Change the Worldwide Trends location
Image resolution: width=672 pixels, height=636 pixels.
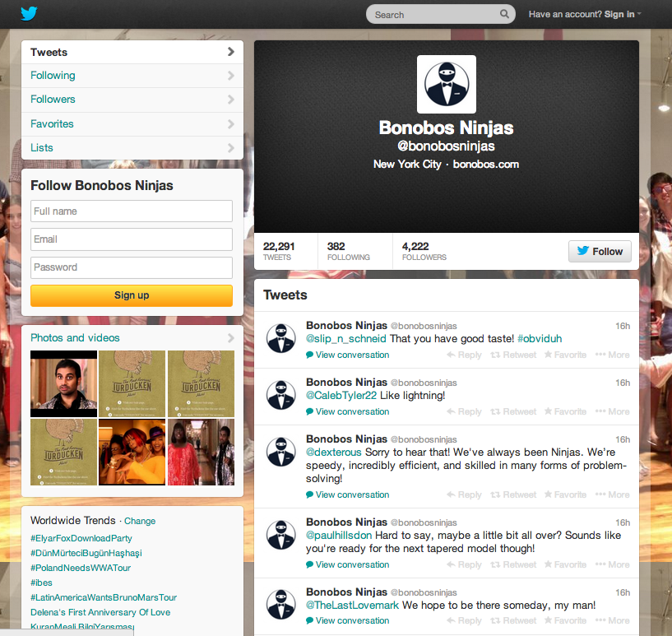click(140, 521)
